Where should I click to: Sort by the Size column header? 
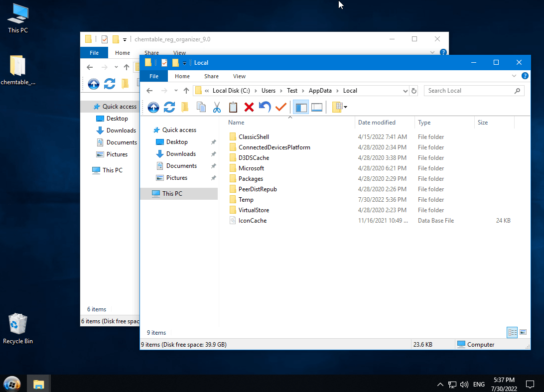[x=483, y=123]
